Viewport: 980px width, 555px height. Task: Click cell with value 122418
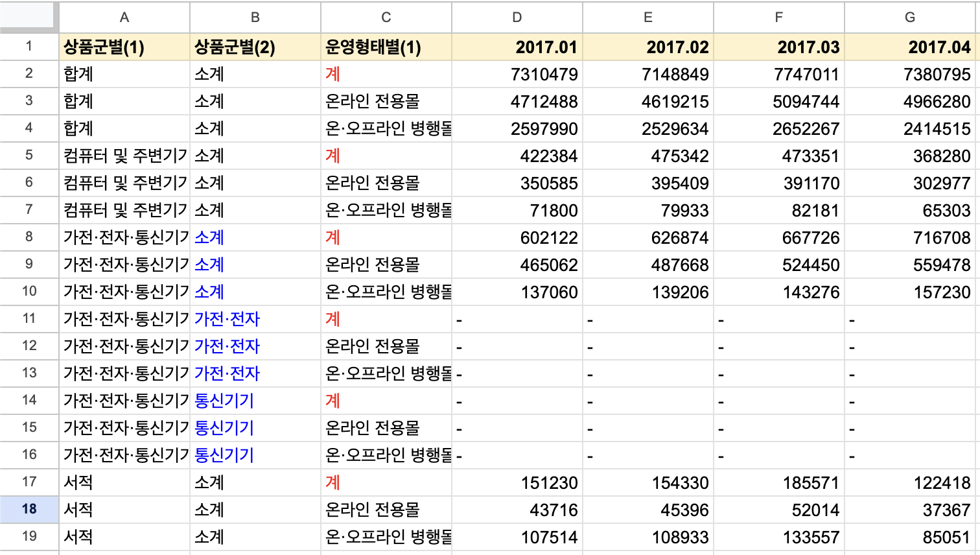910,482
